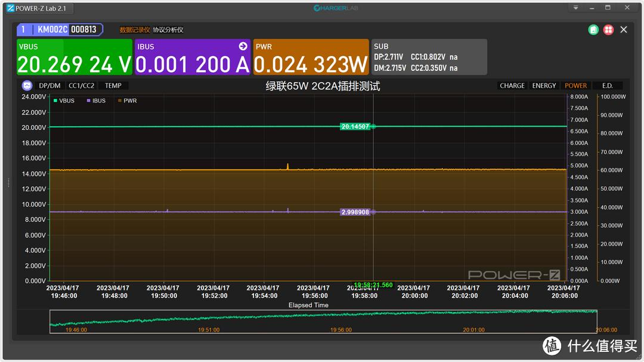The height and width of the screenshot is (362, 644).
Task: Close the KM002C device panel
Action: 624,29
